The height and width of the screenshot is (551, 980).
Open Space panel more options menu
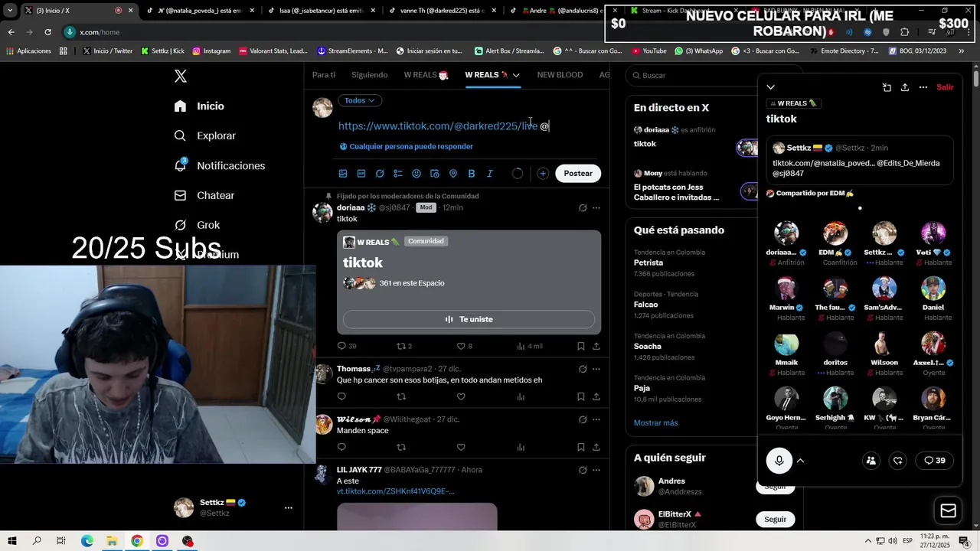point(923,87)
